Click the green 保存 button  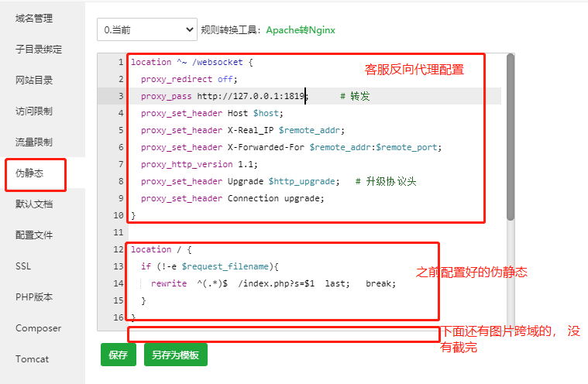[118, 355]
